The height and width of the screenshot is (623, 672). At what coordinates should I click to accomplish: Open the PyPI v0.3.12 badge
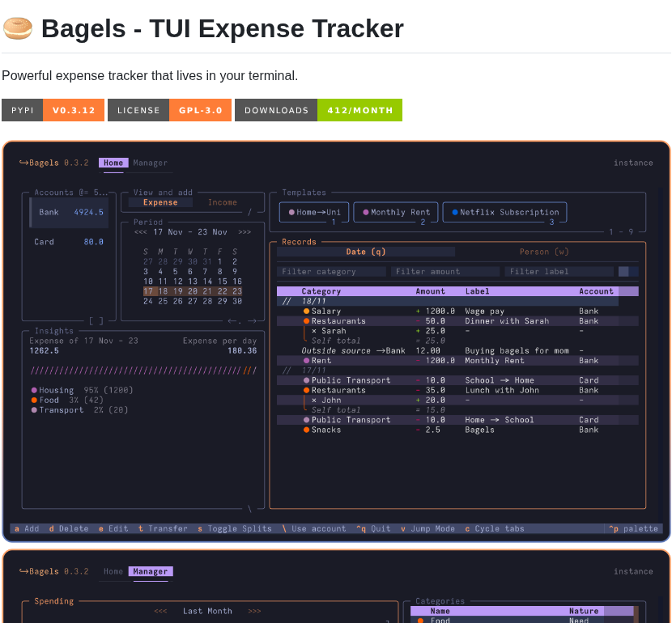(53, 110)
